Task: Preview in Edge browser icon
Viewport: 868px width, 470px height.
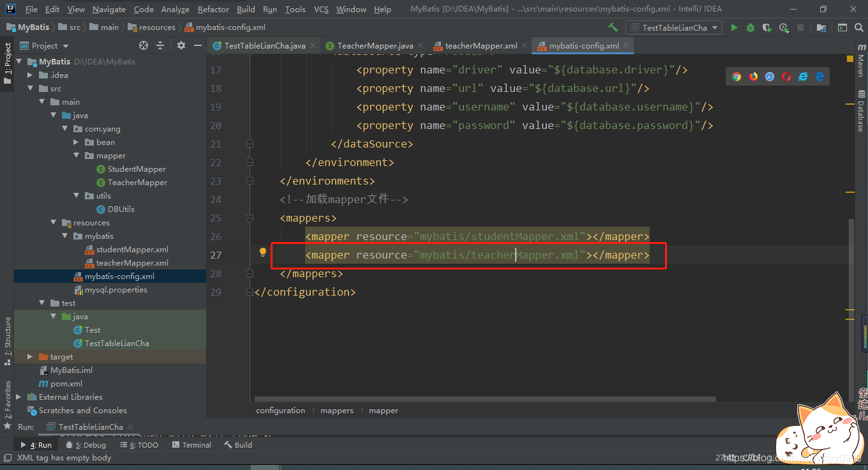Action: (x=819, y=77)
